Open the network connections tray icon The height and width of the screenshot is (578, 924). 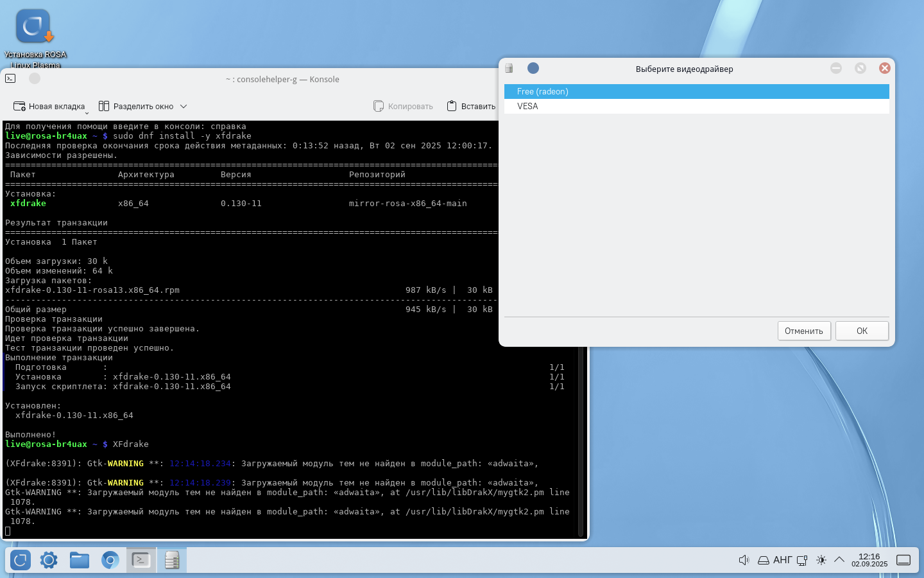coord(802,560)
